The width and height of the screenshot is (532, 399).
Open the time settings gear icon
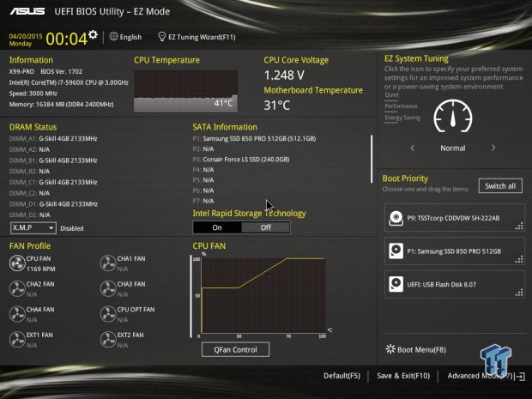point(93,34)
